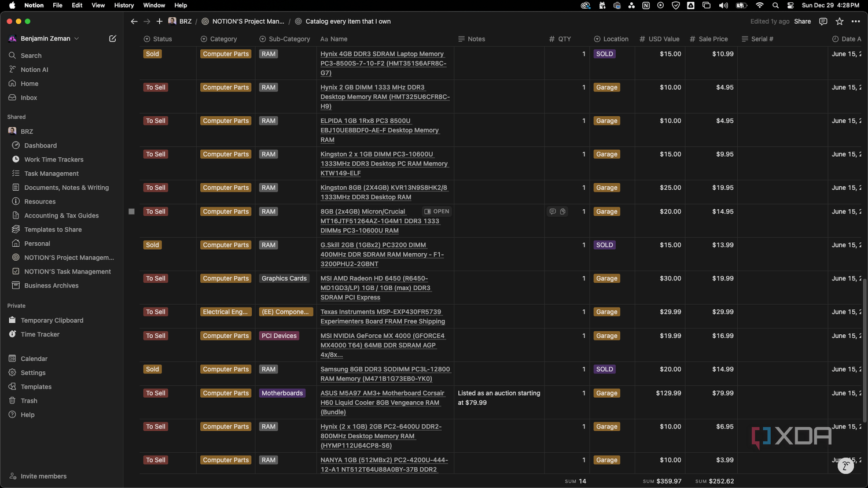Open Settings in the sidebar
The image size is (868, 488).
click(x=33, y=373)
